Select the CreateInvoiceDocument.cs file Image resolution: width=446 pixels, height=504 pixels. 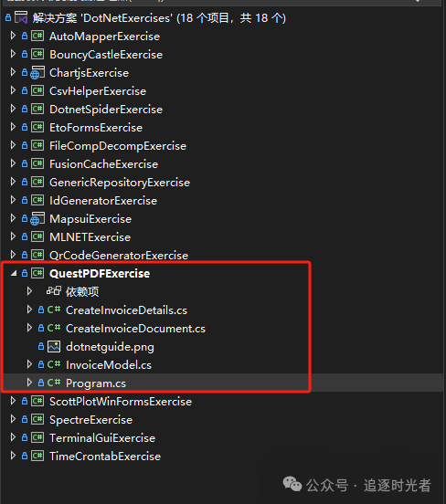click(135, 329)
